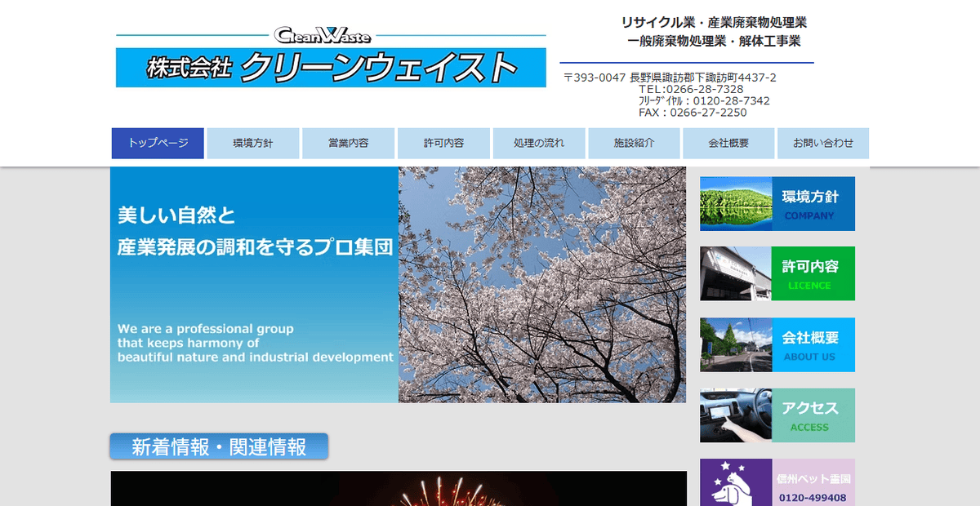Click the car navigation photo beside アクセス

(x=734, y=415)
